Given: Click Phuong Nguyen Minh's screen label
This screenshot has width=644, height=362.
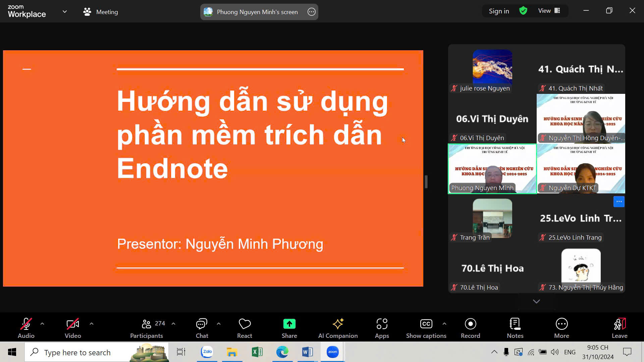Looking at the screenshot, I should click(257, 12).
